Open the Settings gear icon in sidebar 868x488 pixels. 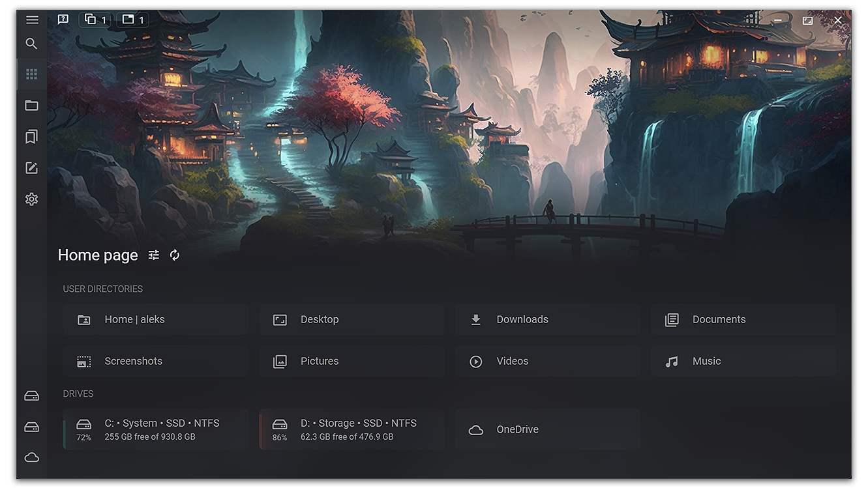(x=31, y=199)
